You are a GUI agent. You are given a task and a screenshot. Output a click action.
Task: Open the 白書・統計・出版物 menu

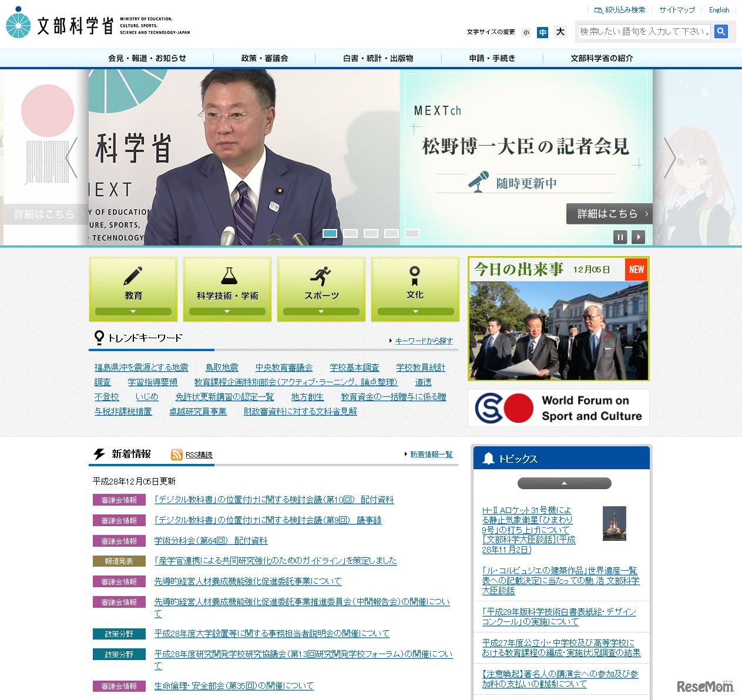coord(378,58)
